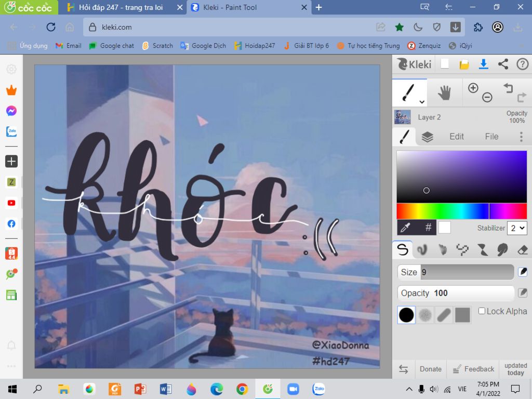532x399 pixels.
Task: Toggle pressure sensitivity for Opacity
Action: 523,293
